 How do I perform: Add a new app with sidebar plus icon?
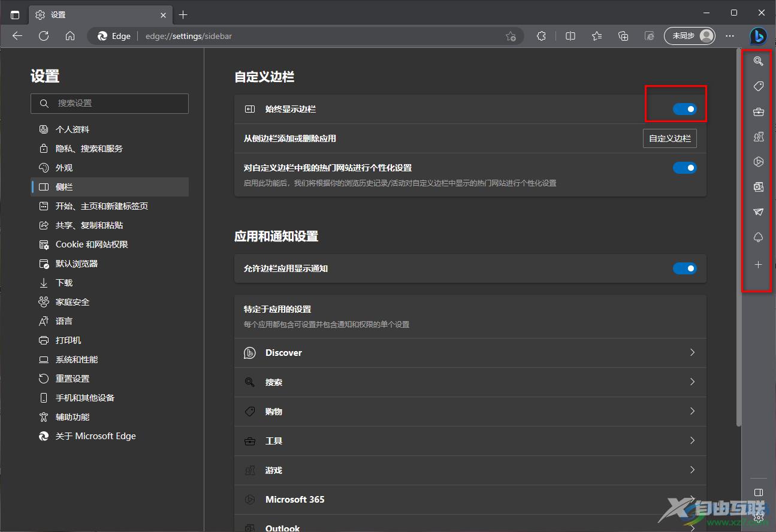click(x=758, y=264)
